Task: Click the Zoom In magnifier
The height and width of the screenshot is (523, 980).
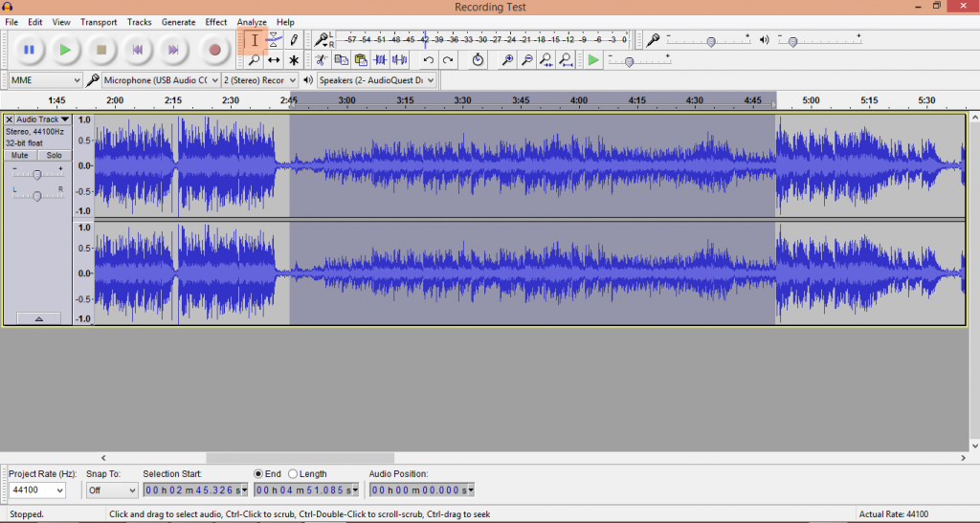Action: pos(507,60)
